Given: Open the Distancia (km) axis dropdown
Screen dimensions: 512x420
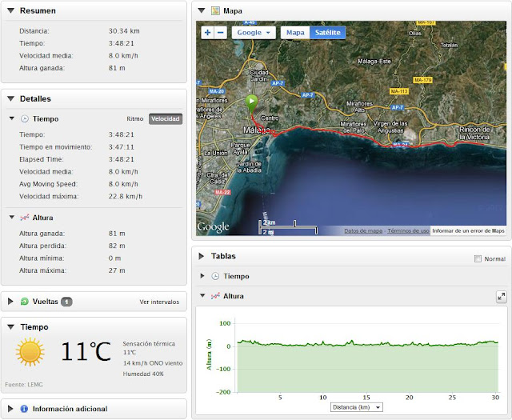Looking at the screenshot, I should coord(357,407).
